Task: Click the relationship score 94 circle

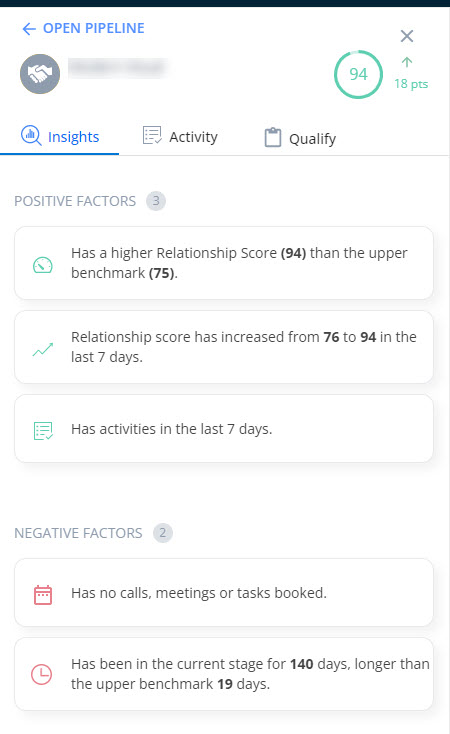Action: (x=358, y=74)
